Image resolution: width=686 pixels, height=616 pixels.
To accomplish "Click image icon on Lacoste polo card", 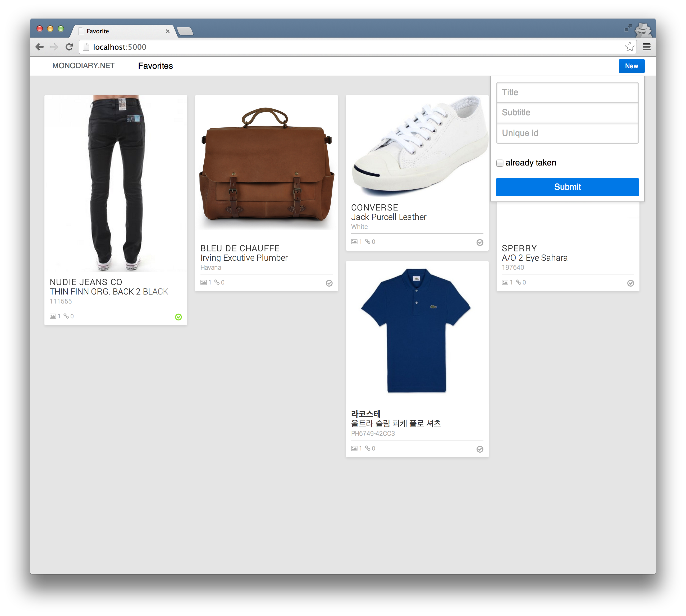I will pos(354,448).
